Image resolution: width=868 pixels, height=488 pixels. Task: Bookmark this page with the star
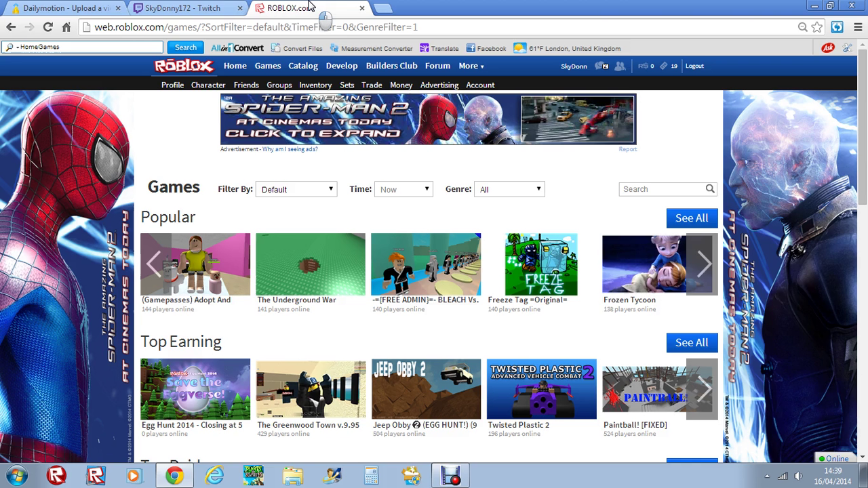point(817,27)
